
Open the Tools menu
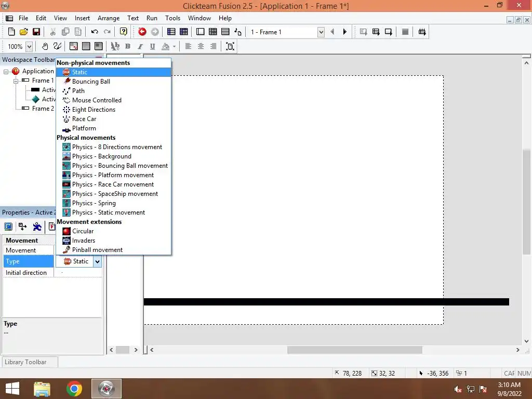point(172,18)
